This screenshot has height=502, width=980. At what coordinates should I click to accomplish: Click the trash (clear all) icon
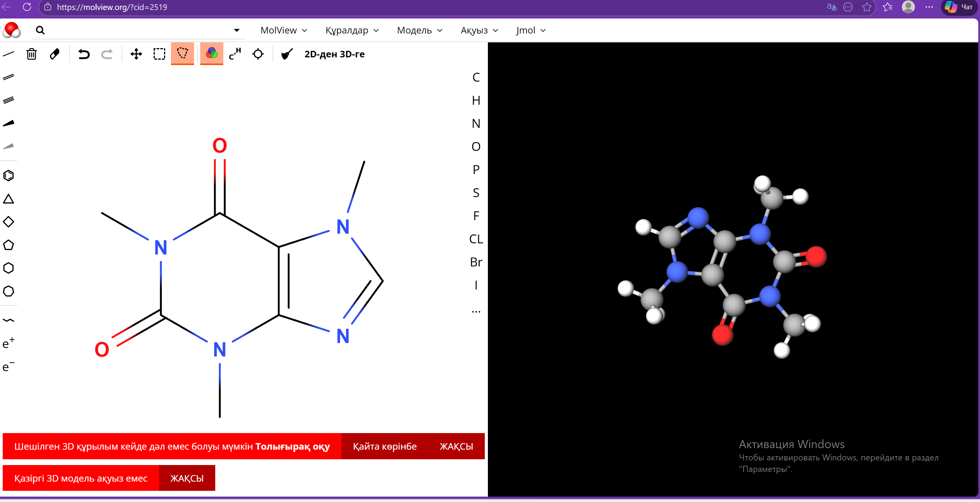pyautogui.click(x=32, y=54)
